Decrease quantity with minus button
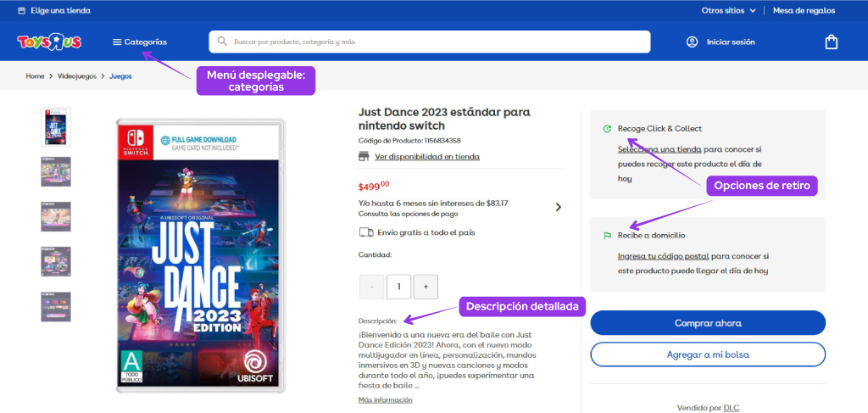The height and width of the screenshot is (413, 868). [x=371, y=287]
